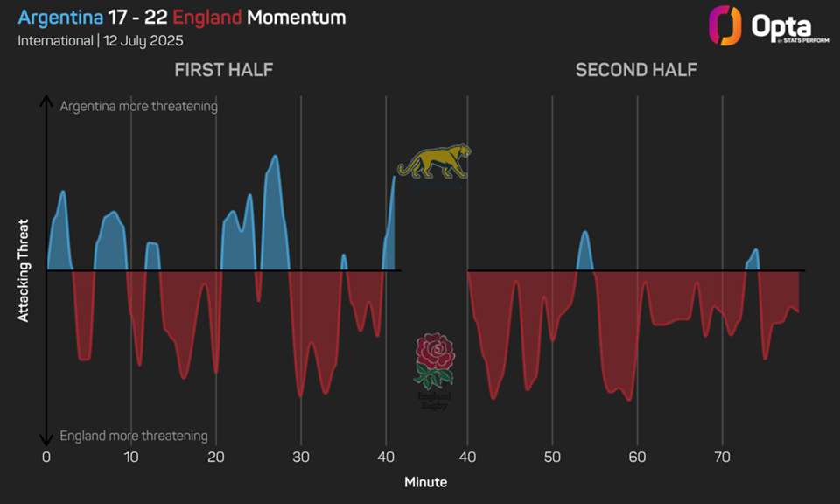Screen dimensions: 840x504
Task: Click the Argentina puma crest logo
Action: click(x=434, y=162)
